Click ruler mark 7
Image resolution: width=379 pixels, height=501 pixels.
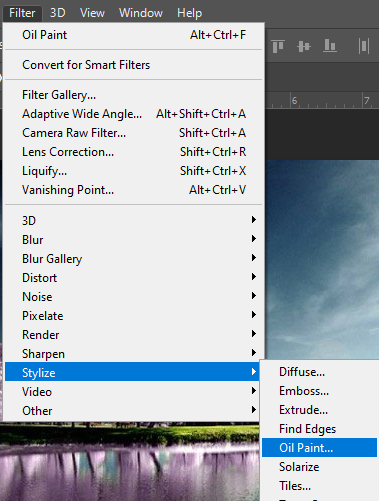pos(367,100)
